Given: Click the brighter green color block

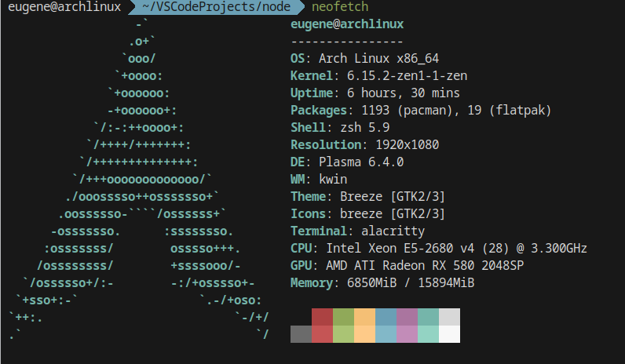Looking at the screenshot, I should 343,334.
